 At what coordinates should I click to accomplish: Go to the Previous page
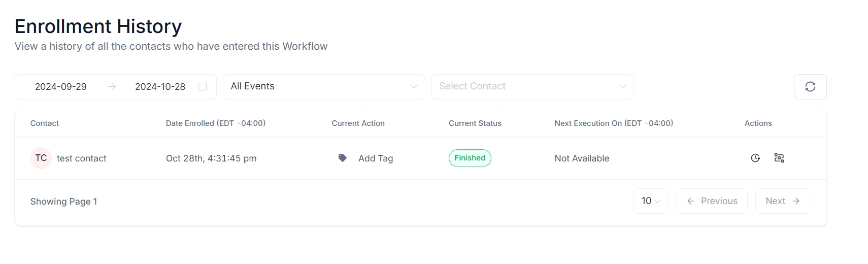(x=712, y=201)
